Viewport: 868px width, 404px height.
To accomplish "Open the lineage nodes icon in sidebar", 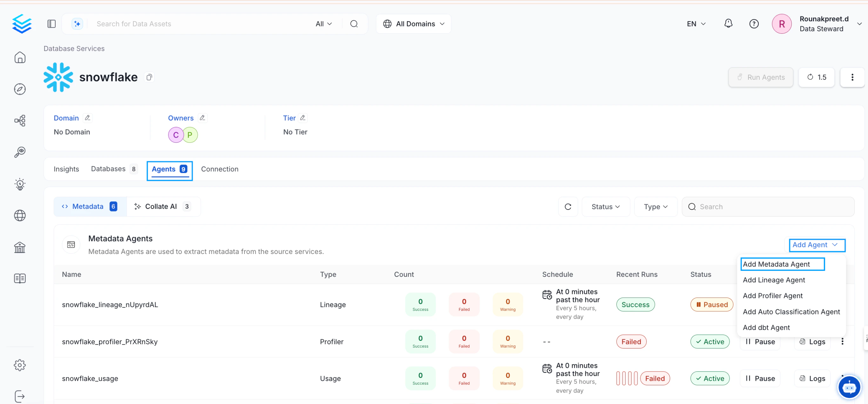I will point(20,120).
